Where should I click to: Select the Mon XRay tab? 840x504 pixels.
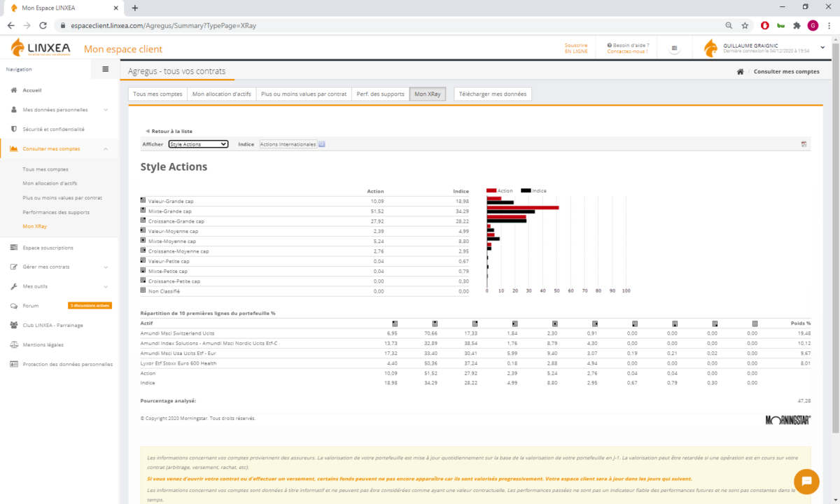(x=428, y=94)
